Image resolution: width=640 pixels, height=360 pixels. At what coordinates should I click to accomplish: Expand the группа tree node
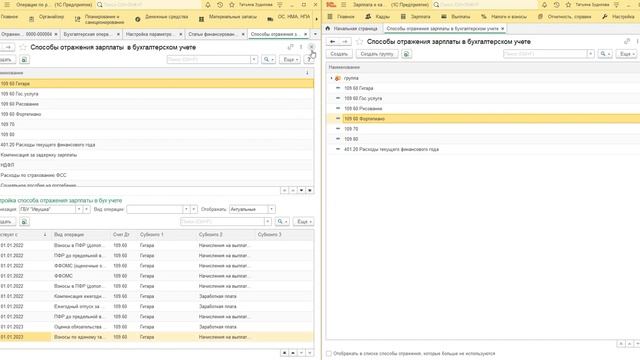click(331, 78)
